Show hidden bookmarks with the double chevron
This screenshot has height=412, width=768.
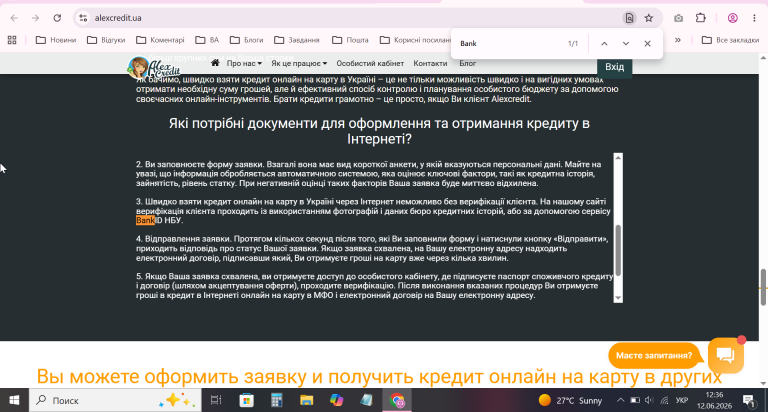point(678,40)
